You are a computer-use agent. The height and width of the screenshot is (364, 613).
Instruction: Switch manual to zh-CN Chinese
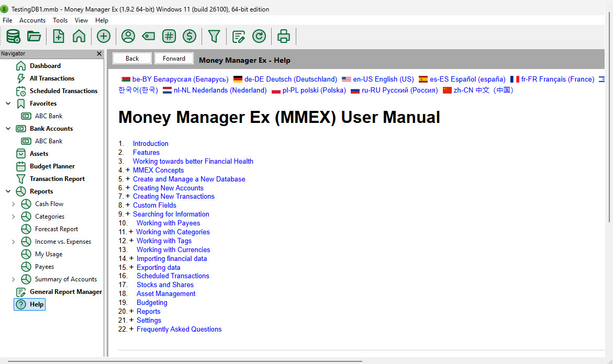[x=483, y=90]
